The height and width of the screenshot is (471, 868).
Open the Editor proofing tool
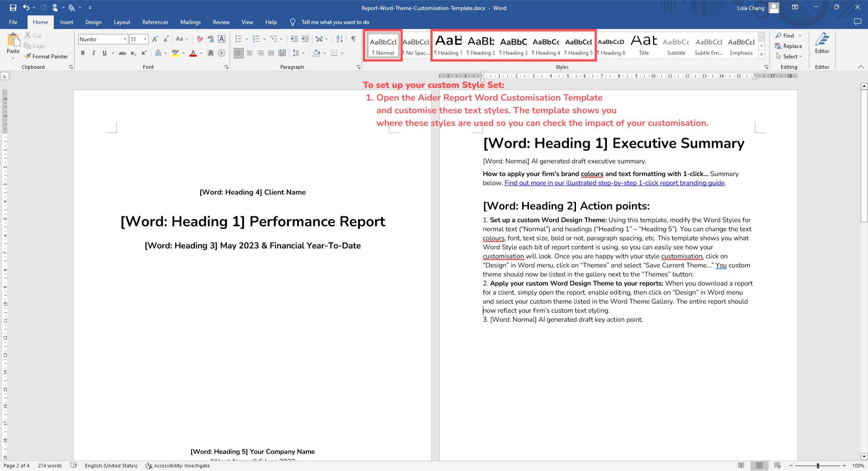(x=821, y=43)
